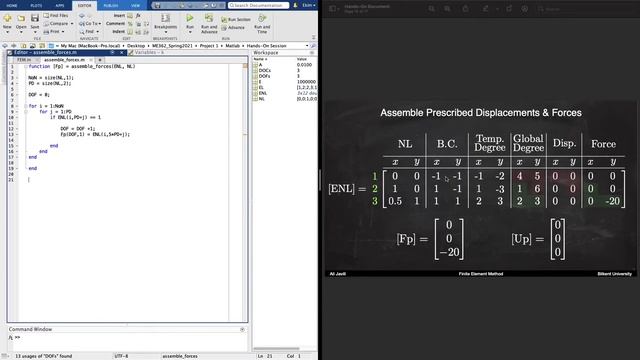
Task: Expand the Breakpoints dropdown arrow
Action: (165, 32)
